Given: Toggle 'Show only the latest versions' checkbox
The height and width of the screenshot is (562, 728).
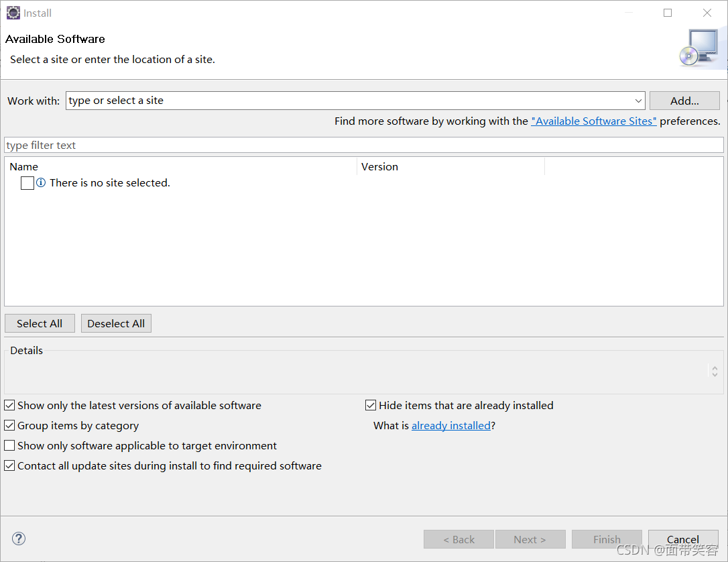Looking at the screenshot, I should [x=9, y=406].
